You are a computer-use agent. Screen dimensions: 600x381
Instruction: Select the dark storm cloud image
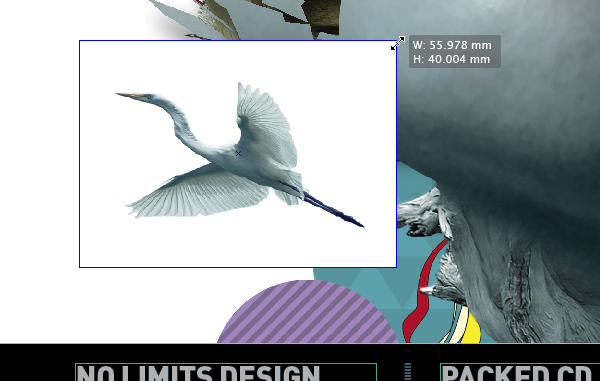pyautogui.click(x=497, y=96)
